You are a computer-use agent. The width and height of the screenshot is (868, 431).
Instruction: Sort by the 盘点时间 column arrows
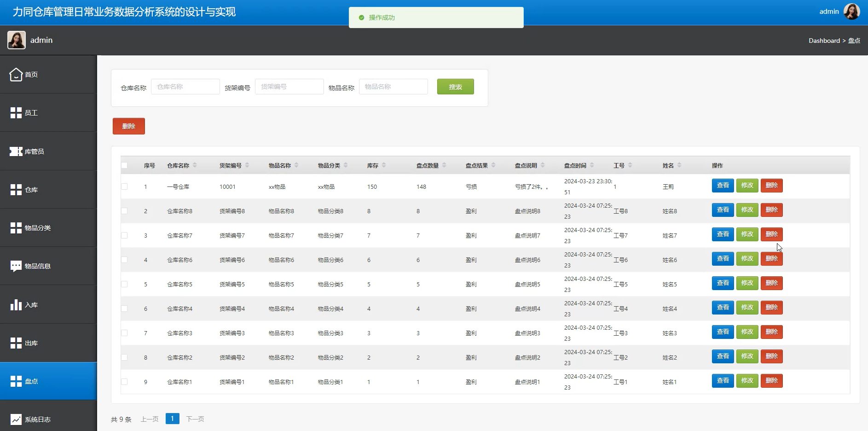pos(592,165)
